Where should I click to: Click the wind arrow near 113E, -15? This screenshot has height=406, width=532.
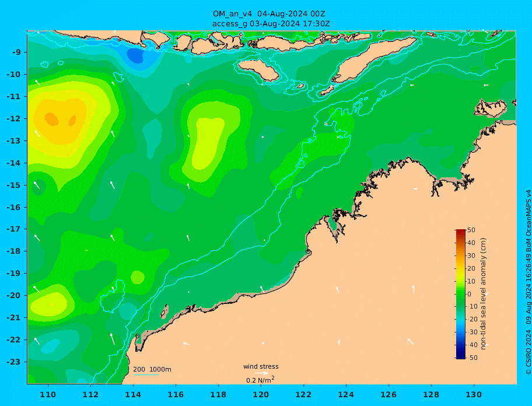[x=113, y=185]
